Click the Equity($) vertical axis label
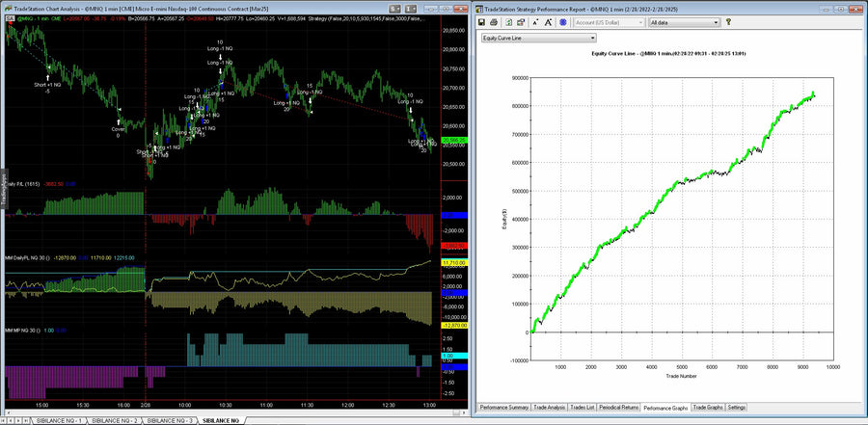The image size is (868, 425). [x=504, y=220]
